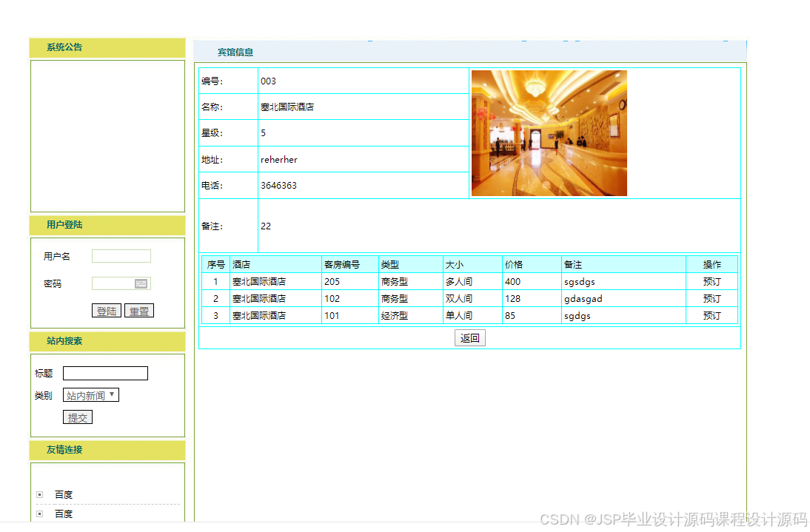Screen dimensions: 810x532
Task: Click the 用户登陆 panel header
Action: 107,225
